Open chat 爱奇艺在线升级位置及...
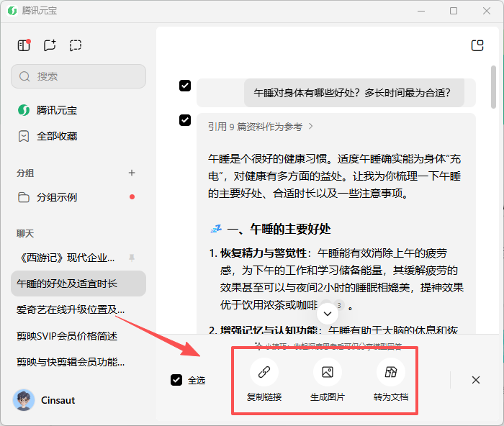This screenshot has width=504, height=426. [x=78, y=309]
